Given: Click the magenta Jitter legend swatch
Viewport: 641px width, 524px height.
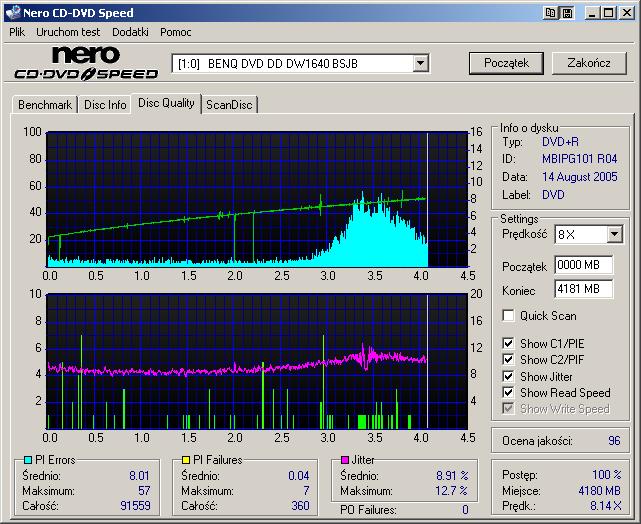Looking at the screenshot, I should click(x=345, y=460).
